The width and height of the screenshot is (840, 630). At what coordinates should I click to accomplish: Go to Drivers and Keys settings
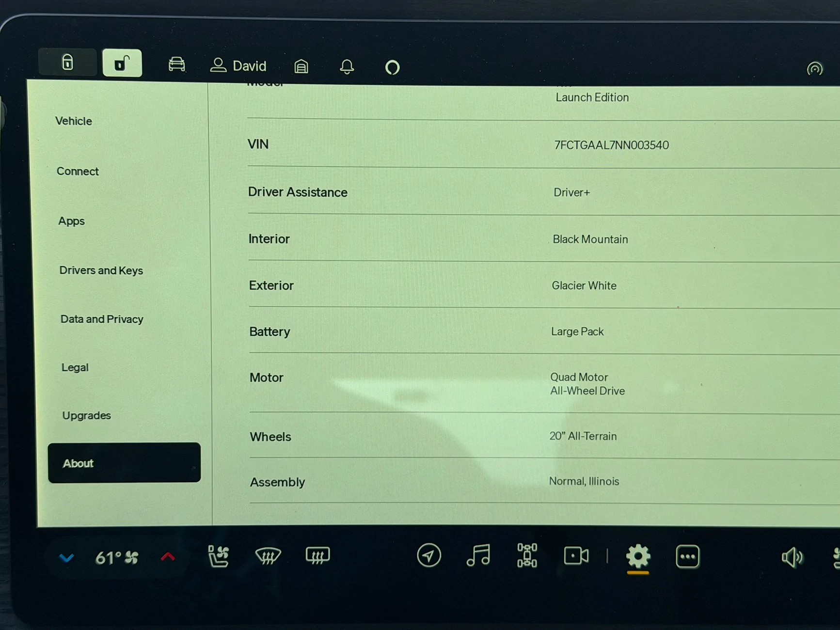tap(101, 270)
